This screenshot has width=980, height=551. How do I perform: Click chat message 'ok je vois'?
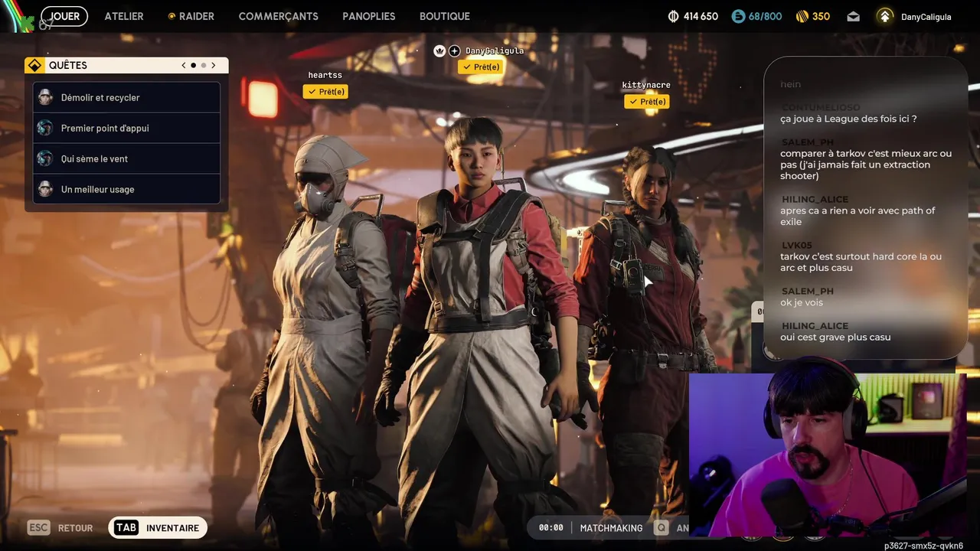802,302
